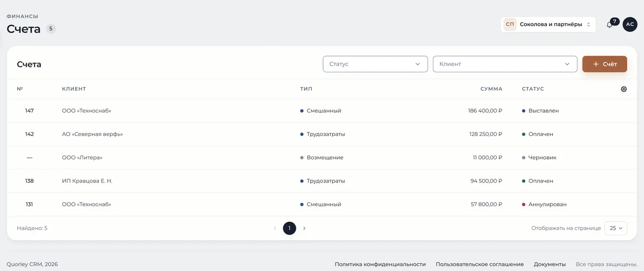The width and height of the screenshot is (644, 271).
Task: Sort by the Статус column header
Action: (533, 89)
